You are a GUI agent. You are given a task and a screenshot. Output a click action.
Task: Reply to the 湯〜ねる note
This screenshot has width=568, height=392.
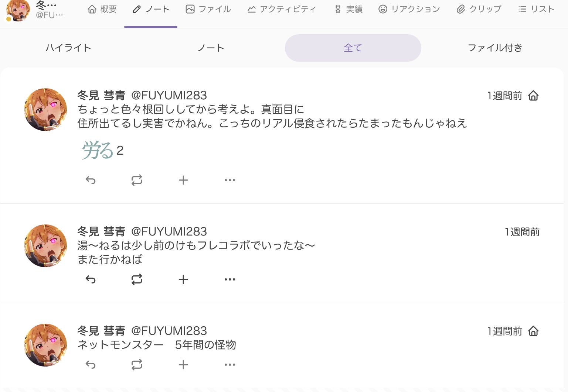(91, 279)
